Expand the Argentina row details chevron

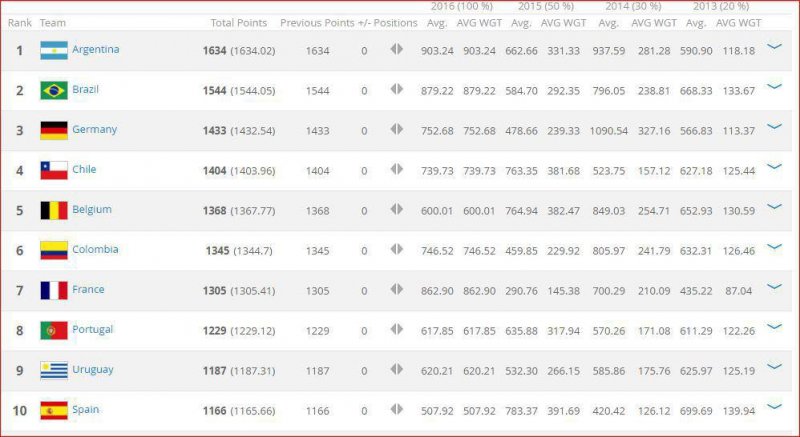point(773,46)
